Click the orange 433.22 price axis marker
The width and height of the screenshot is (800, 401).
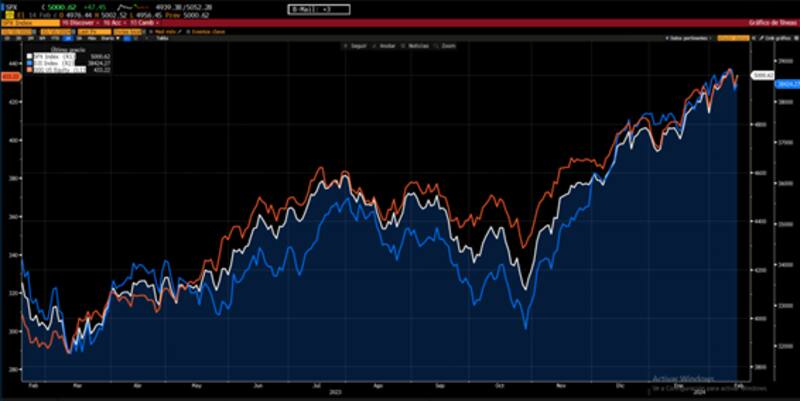point(11,75)
